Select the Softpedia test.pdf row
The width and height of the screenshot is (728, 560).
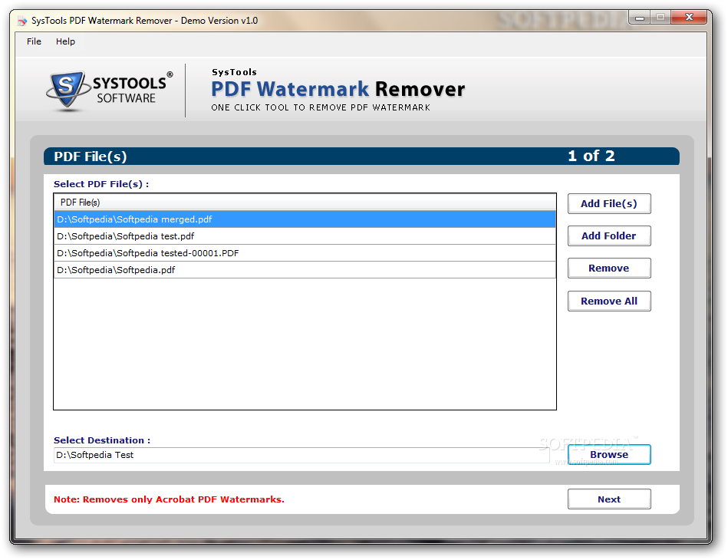click(305, 236)
